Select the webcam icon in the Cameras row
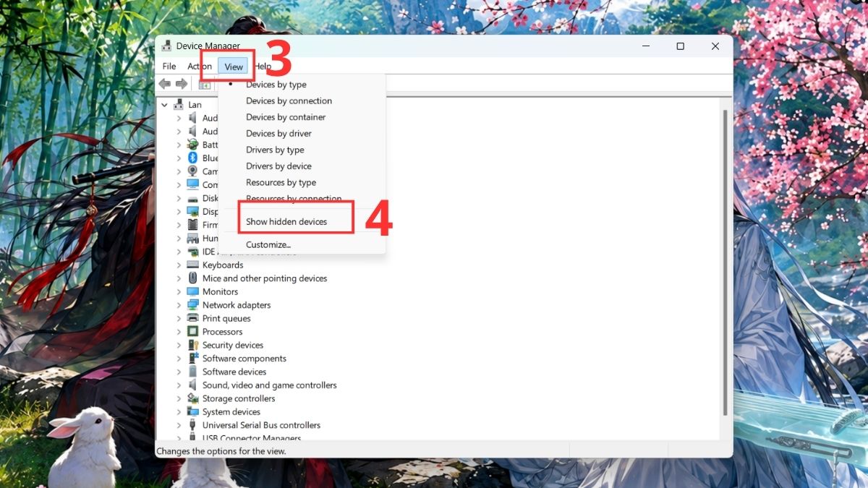Image resolution: width=868 pixels, height=488 pixels. point(193,171)
